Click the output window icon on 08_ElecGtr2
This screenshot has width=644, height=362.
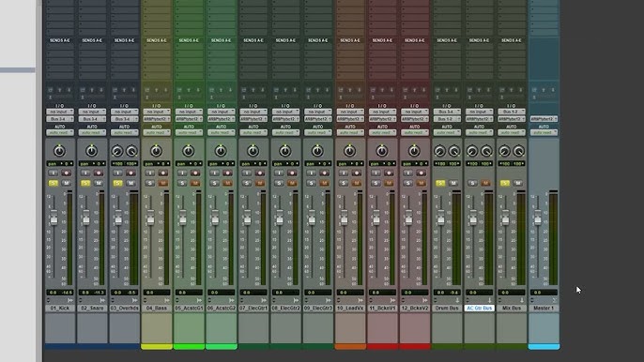pyautogui.click(x=296, y=300)
